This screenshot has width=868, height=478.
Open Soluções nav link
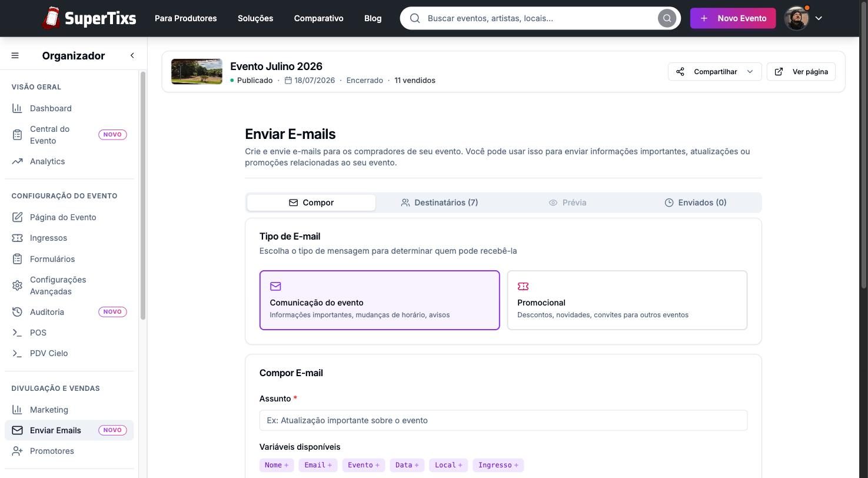pyautogui.click(x=255, y=18)
